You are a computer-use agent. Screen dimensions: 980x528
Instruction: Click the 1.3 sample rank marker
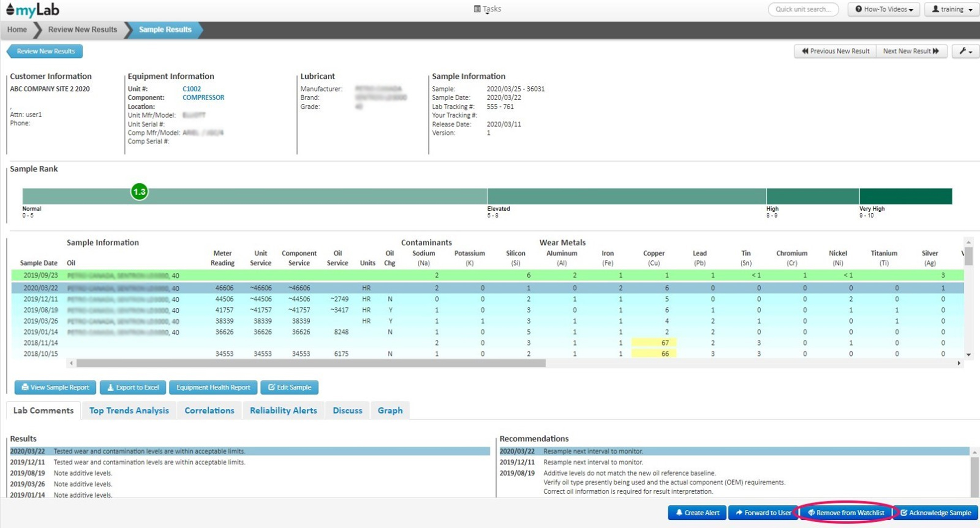(x=140, y=192)
